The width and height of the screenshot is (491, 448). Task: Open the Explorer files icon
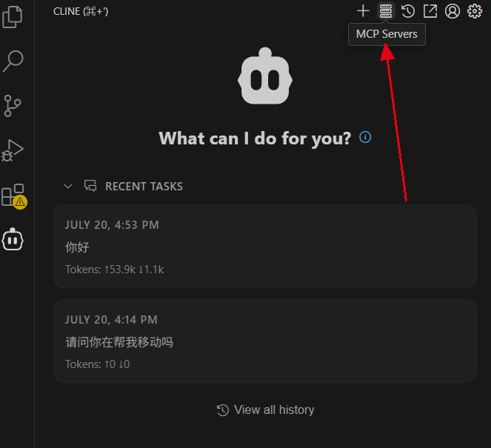[x=12, y=17]
